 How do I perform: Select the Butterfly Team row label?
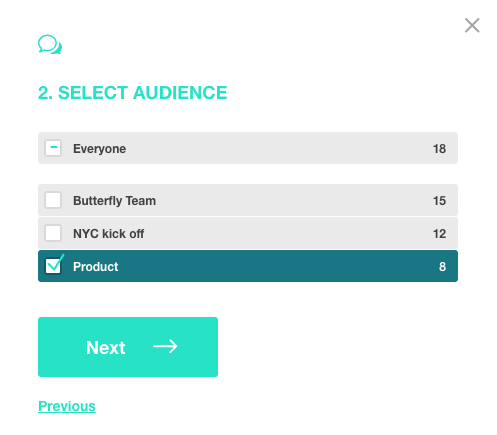point(114,201)
